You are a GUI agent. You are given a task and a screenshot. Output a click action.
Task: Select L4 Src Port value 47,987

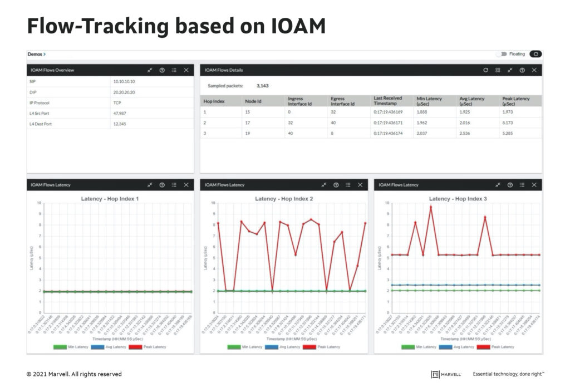coord(120,114)
